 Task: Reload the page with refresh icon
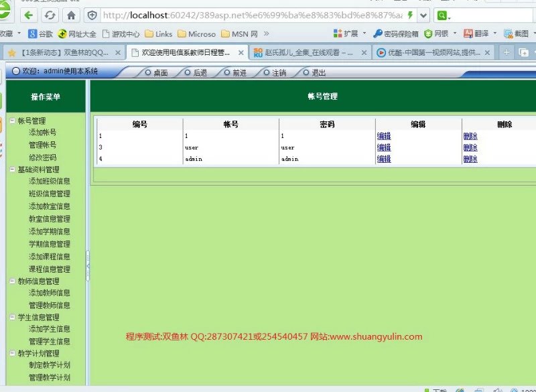[x=50, y=15]
